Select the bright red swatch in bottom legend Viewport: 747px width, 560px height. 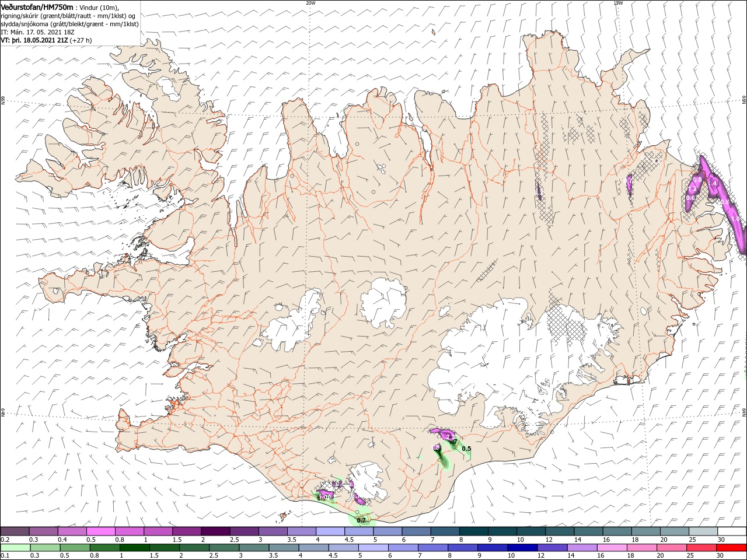731,548
